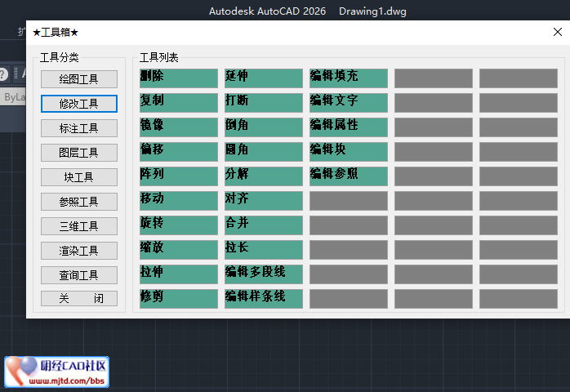Image resolution: width=570 pixels, height=392 pixels.
Task: Select the 旋转 tool
Action: pyautogui.click(x=179, y=225)
